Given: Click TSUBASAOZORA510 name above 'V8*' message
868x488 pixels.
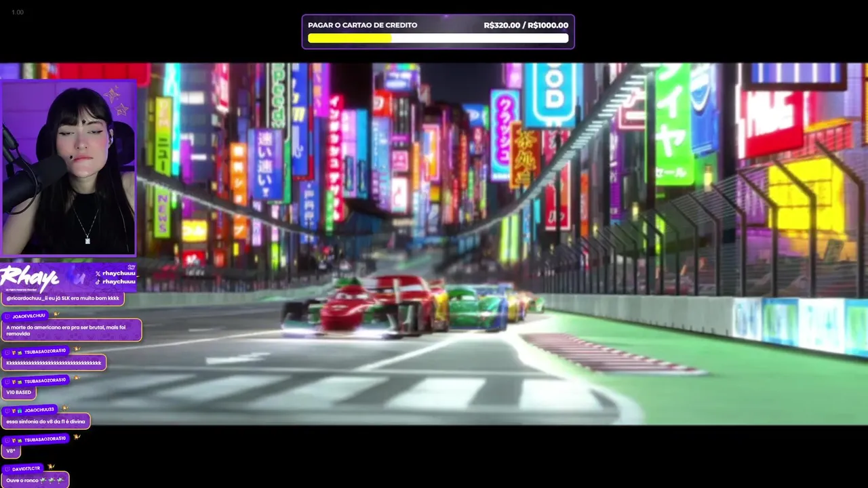Looking at the screenshot, I should [x=45, y=439].
